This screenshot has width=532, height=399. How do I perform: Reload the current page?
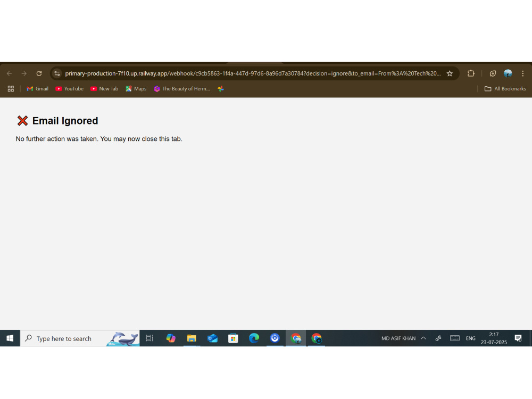39,73
